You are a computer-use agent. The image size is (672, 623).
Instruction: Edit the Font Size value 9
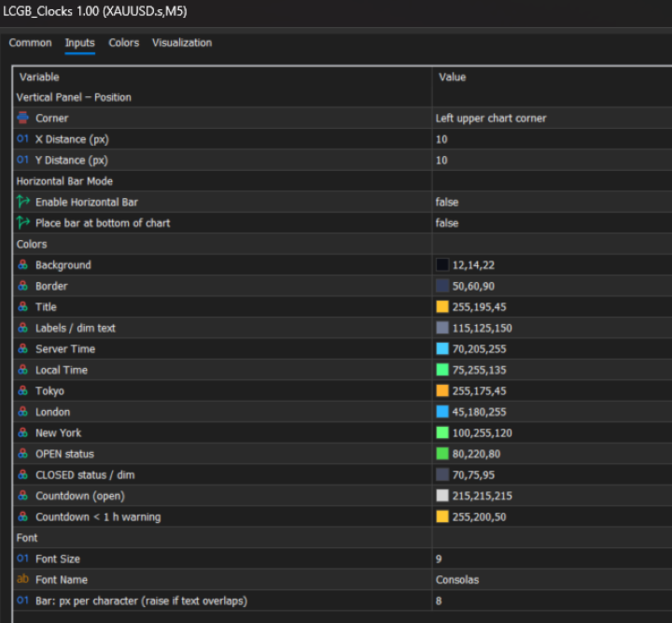coord(439,559)
